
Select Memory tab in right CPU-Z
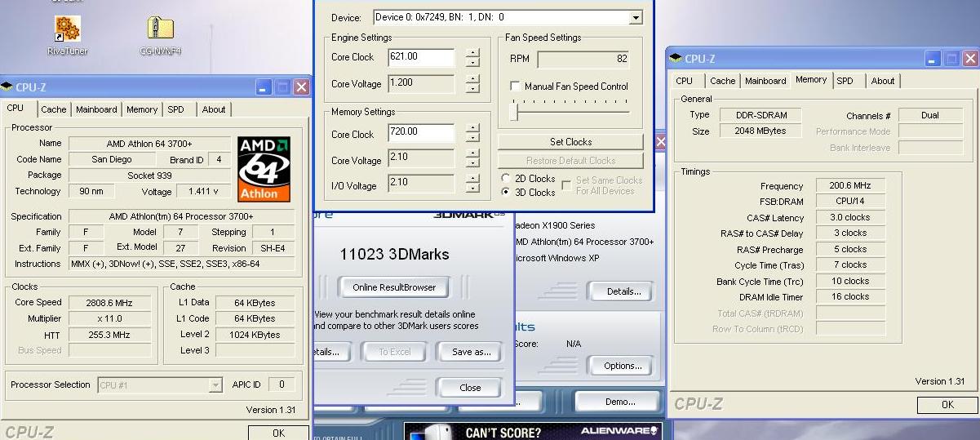click(811, 79)
